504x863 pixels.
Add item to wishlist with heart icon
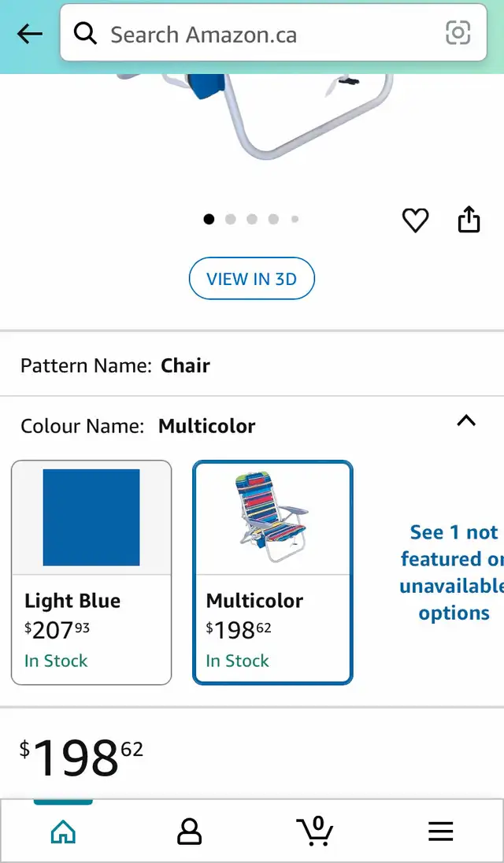point(416,220)
